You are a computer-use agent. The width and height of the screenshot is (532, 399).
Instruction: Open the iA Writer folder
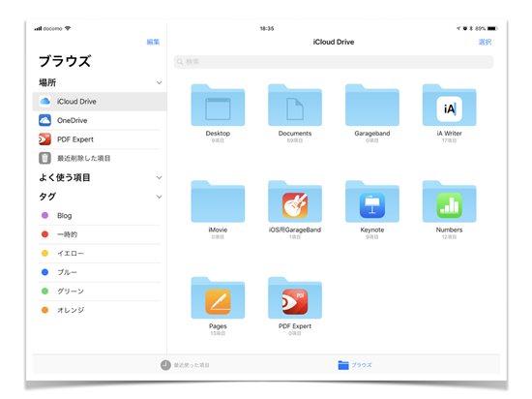[449, 106]
